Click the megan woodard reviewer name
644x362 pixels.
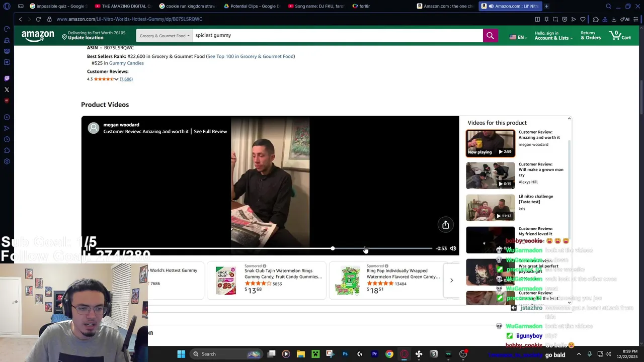pyautogui.click(x=121, y=125)
